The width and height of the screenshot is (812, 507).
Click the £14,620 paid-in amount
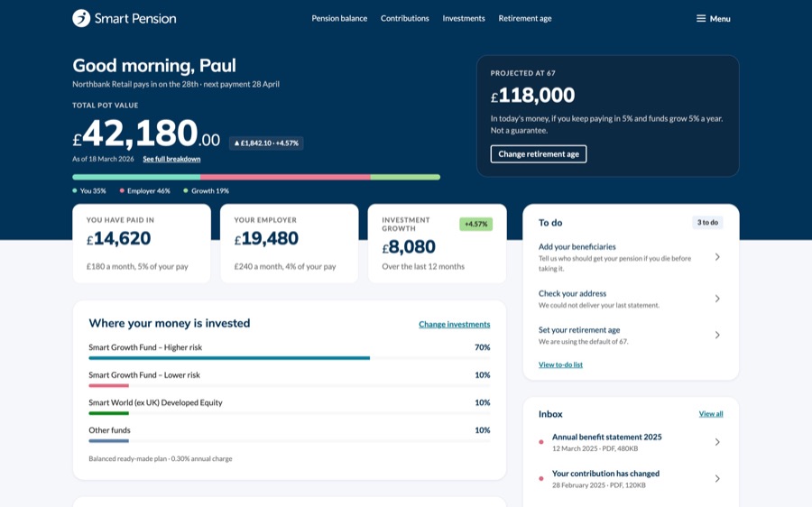click(118, 238)
